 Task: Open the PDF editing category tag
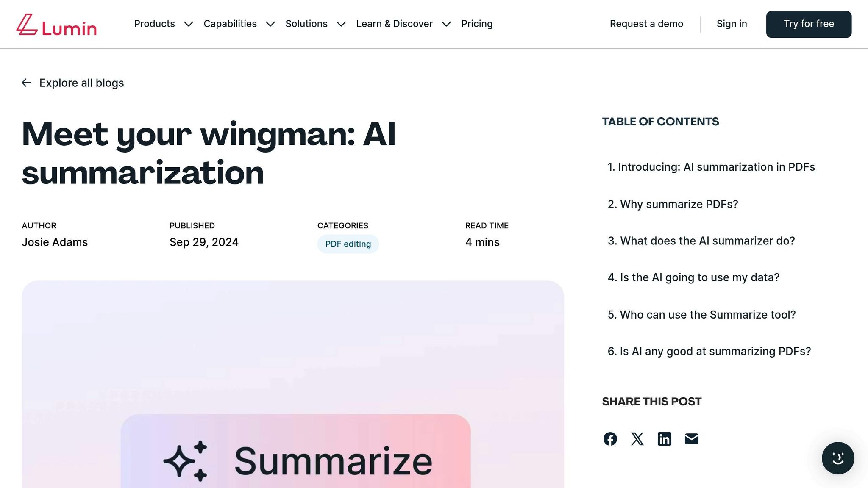(348, 244)
